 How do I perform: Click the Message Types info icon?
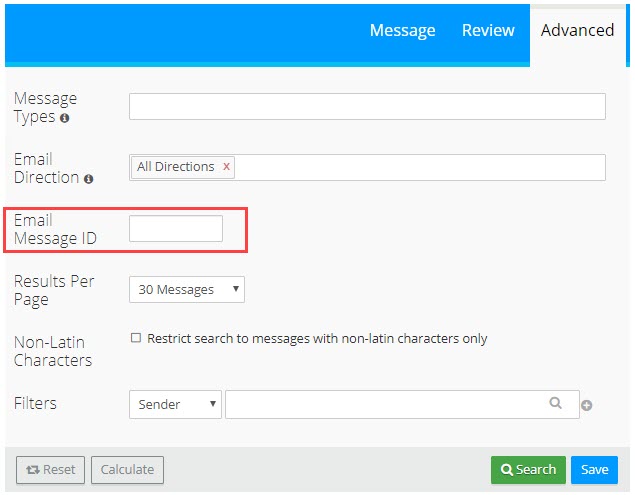65,118
